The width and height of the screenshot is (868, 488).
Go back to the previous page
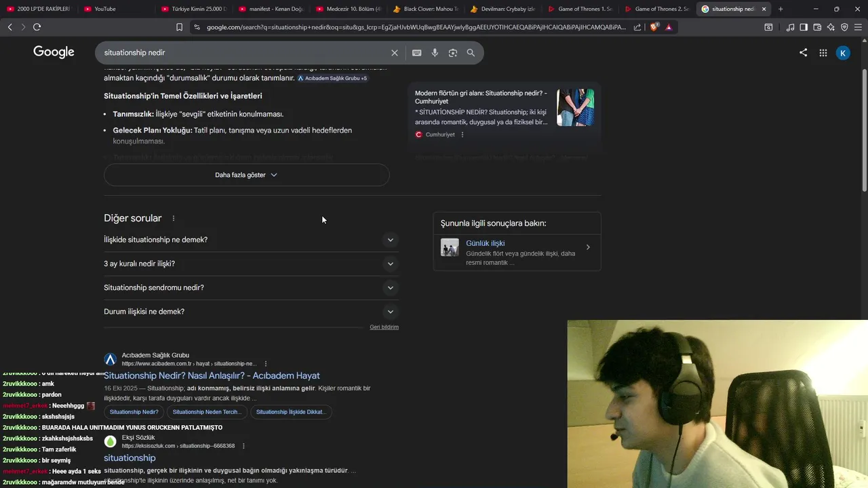[x=9, y=27]
